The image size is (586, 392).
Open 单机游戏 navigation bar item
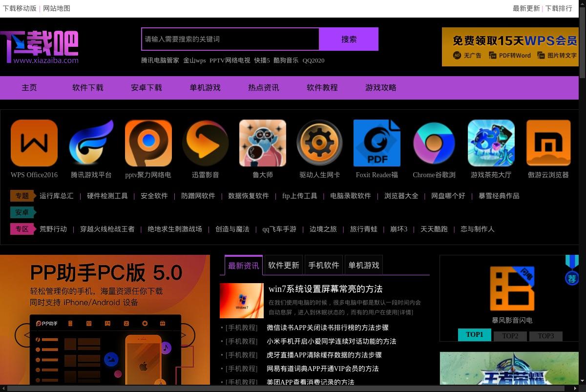pyautogui.click(x=205, y=88)
